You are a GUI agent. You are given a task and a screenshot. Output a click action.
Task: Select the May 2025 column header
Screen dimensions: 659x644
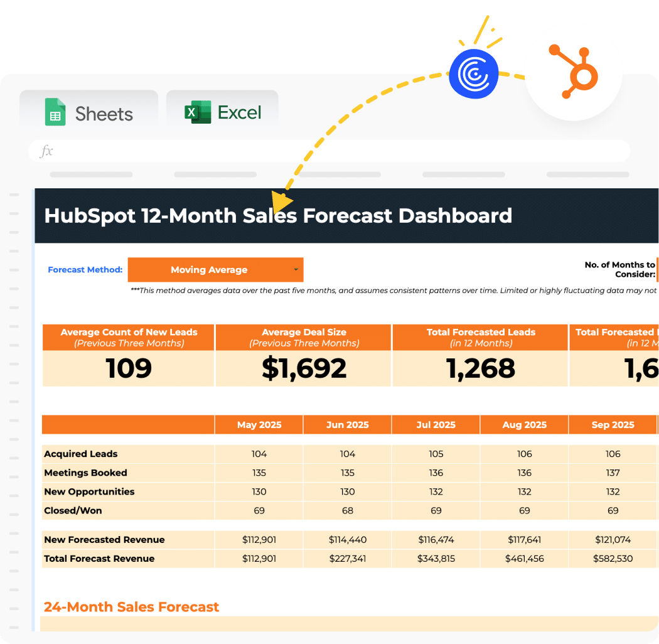(x=259, y=425)
